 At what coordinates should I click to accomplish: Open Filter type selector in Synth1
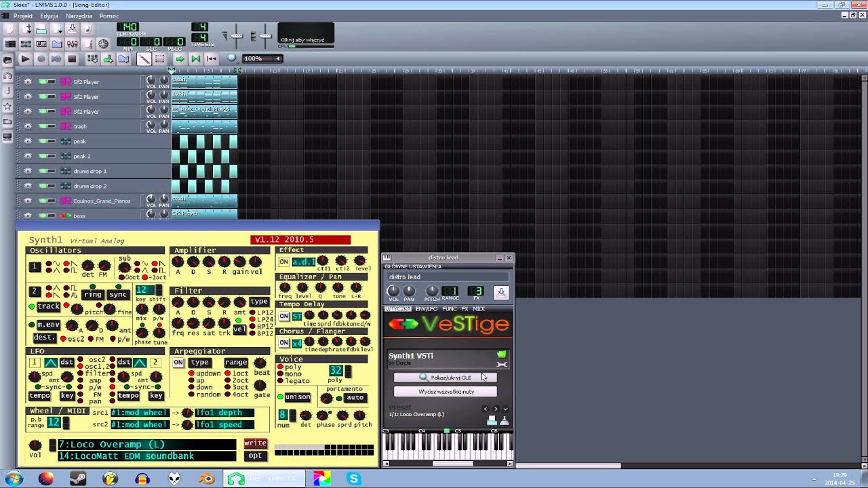259,302
